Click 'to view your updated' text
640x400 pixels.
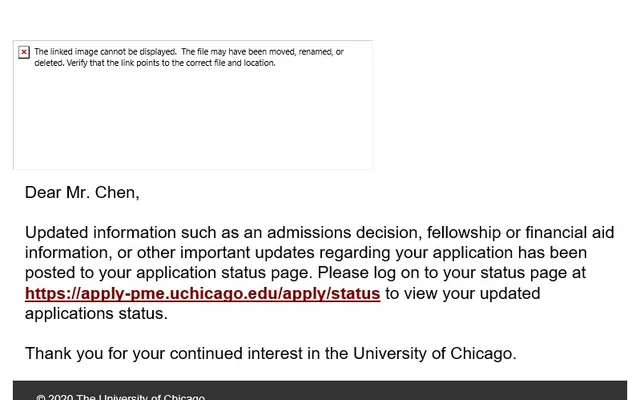coord(463,293)
